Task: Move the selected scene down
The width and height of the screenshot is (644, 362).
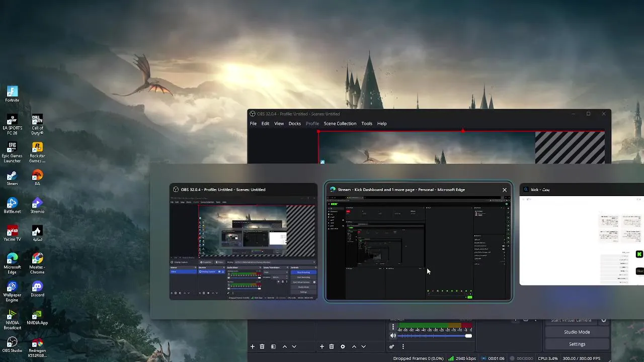Action: pos(294,346)
